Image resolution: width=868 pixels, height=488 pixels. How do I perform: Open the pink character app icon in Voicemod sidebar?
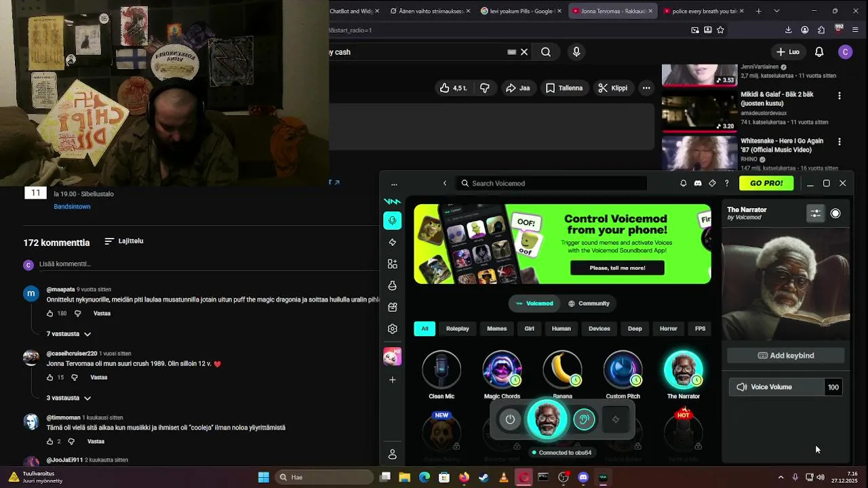(392, 357)
